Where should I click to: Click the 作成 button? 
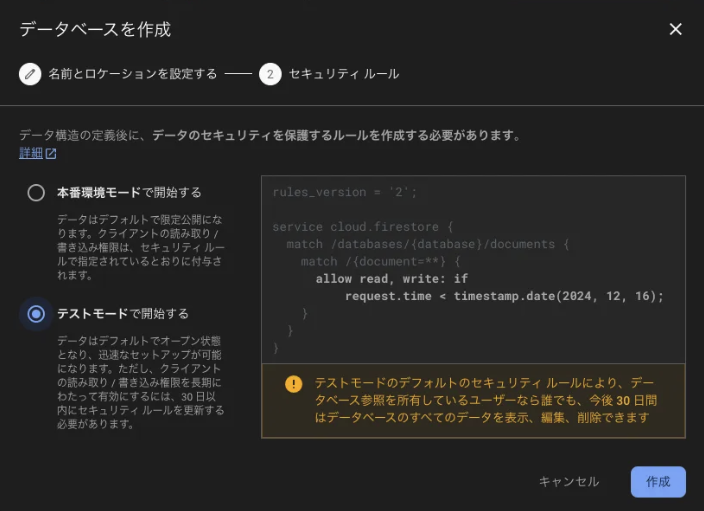pyautogui.click(x=658, y=482)
